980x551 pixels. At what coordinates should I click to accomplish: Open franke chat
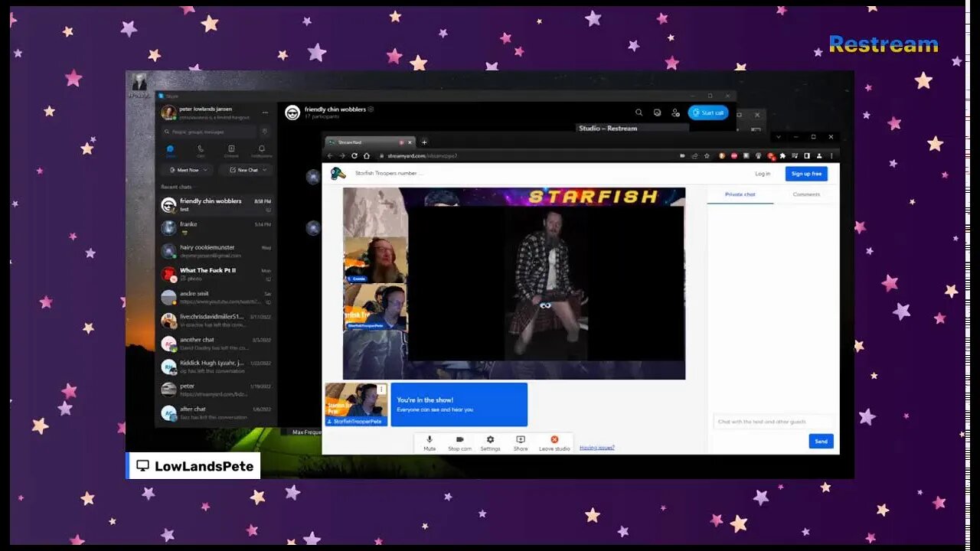click(x=216, y=228)
